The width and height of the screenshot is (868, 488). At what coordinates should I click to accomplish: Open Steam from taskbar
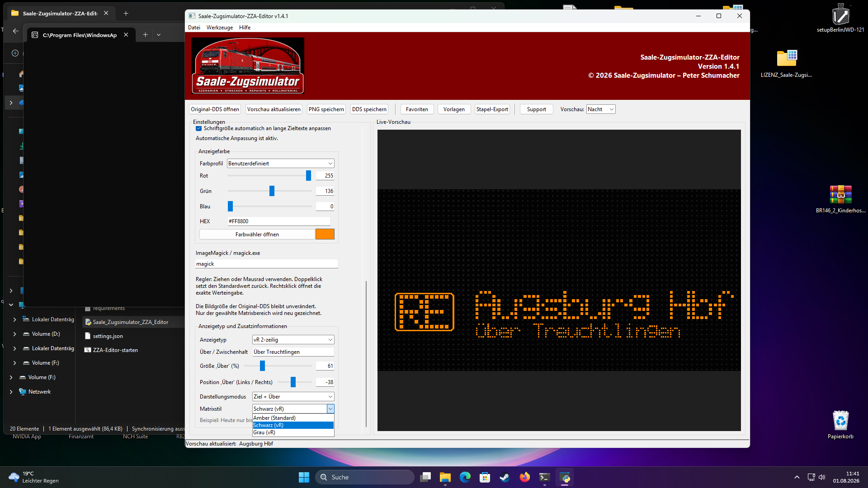point(505,477)
